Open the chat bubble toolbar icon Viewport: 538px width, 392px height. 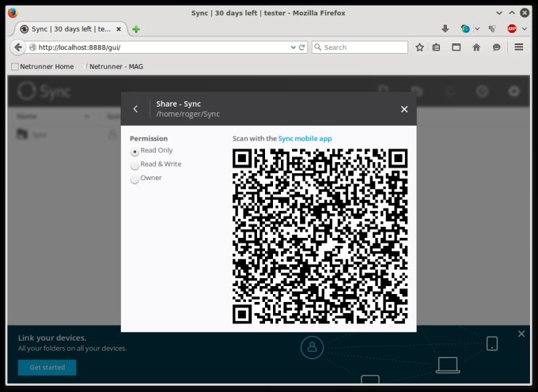point(496,47)
